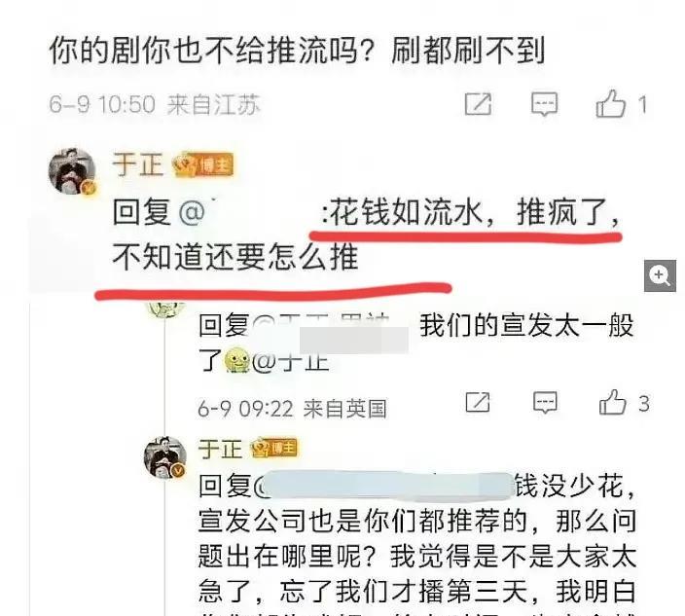685x616 pixels.
Task: Click the 博主 badge in lower reply
Action: pos(273,449)
